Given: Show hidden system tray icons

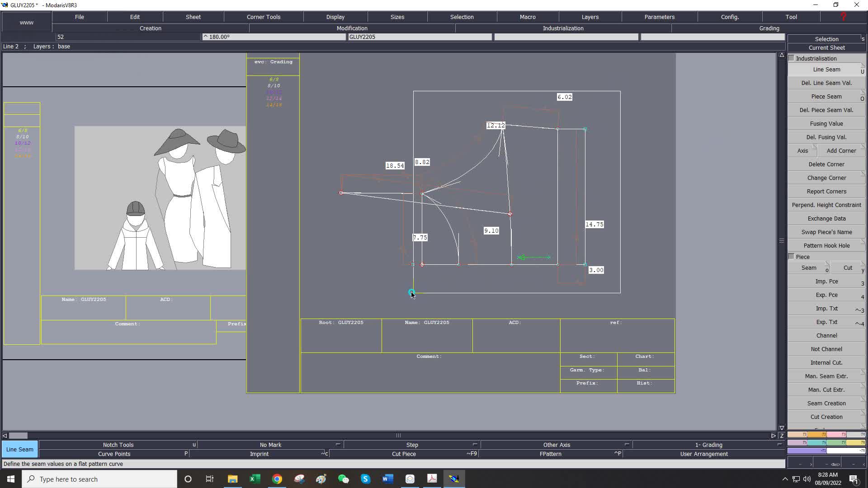Looking at the screenshot, I should click(x=785, y=479).
